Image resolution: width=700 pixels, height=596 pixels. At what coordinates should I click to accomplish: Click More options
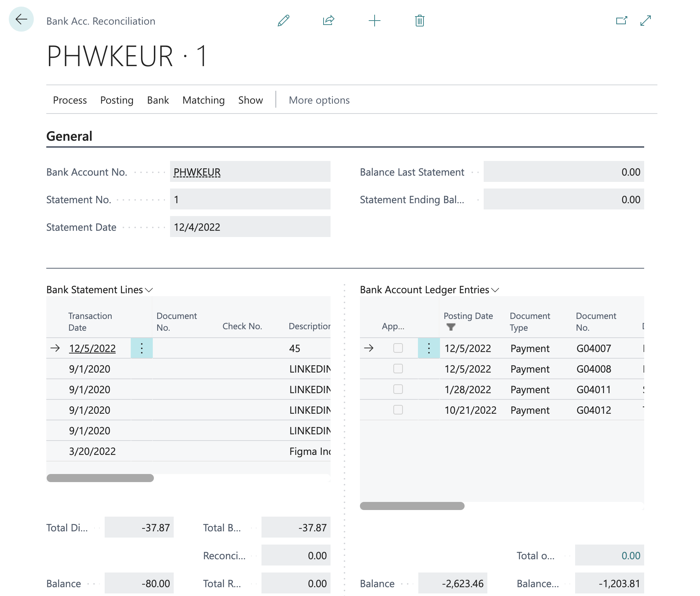pyautogui.click(x=319, y=100)
